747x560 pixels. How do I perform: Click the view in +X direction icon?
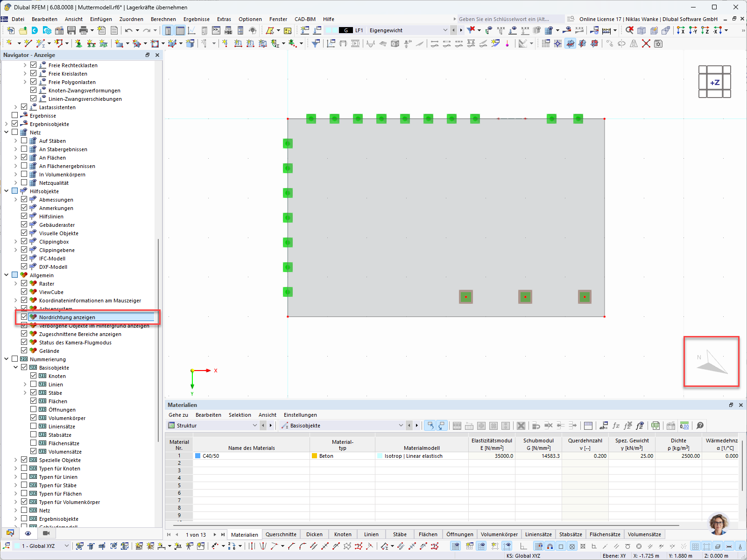681,30
